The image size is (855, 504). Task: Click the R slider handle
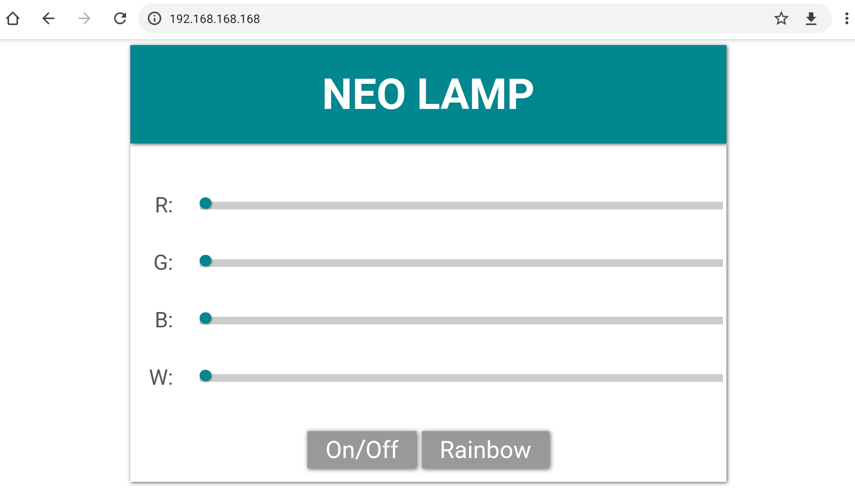coord(206,203)
